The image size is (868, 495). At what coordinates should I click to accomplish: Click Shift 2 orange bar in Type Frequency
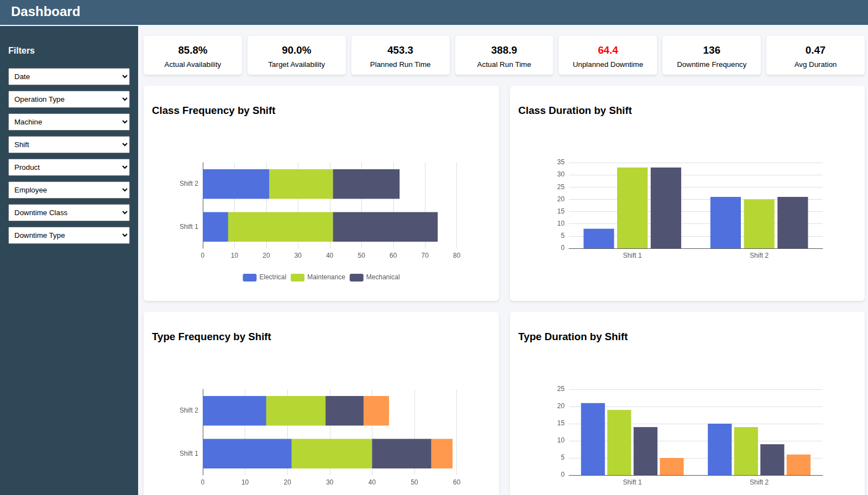376,411
